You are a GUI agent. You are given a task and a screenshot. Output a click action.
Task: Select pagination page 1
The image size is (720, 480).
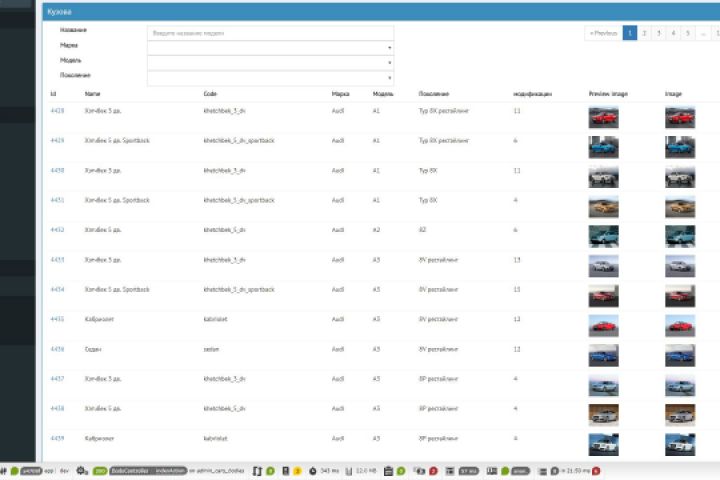[x=630, y=33]
